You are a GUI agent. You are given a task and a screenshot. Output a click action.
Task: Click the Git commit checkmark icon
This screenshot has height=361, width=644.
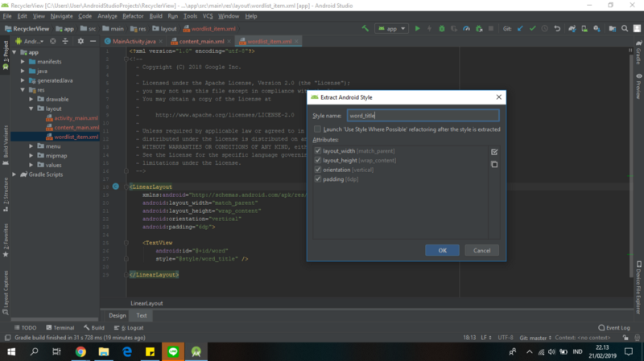(x=533, y=29)
